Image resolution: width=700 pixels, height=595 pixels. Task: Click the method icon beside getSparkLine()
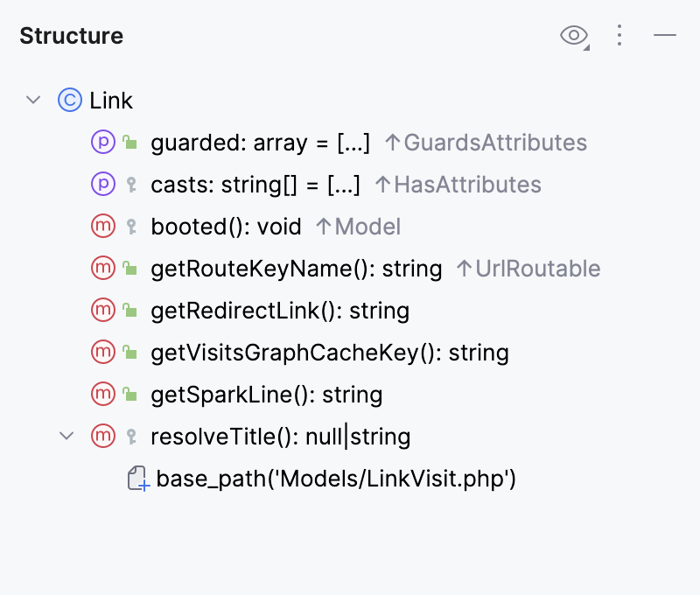click(x=102, y=394)
